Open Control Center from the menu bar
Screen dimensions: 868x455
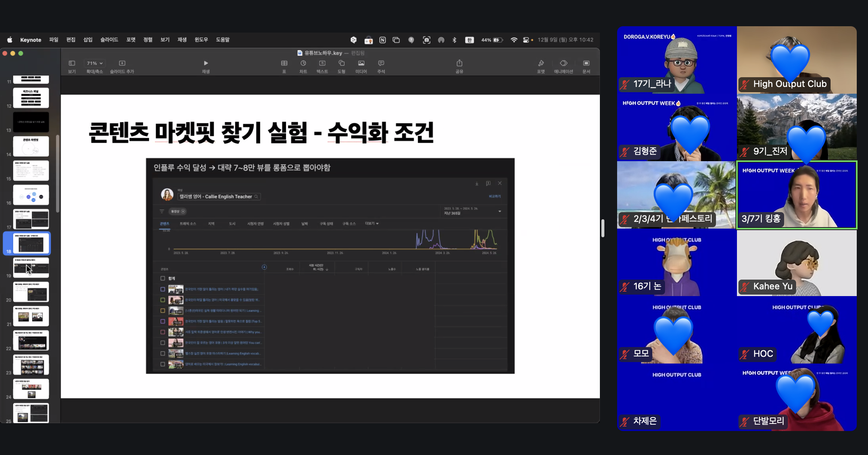point(526,40)
